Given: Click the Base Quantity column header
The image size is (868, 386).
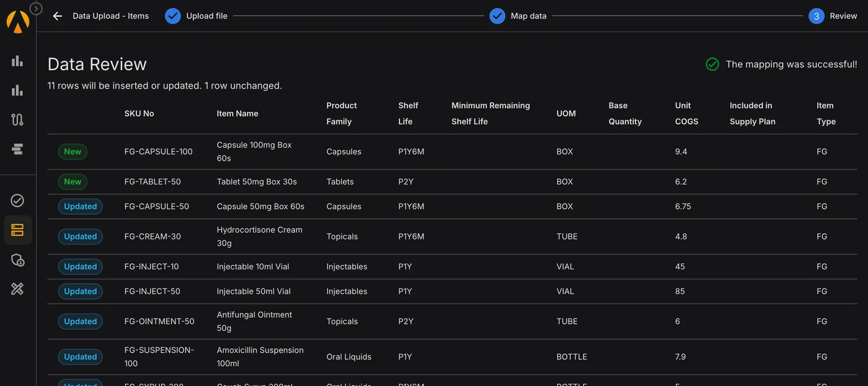Looking at the screenshot, I should tap(625, 114).
